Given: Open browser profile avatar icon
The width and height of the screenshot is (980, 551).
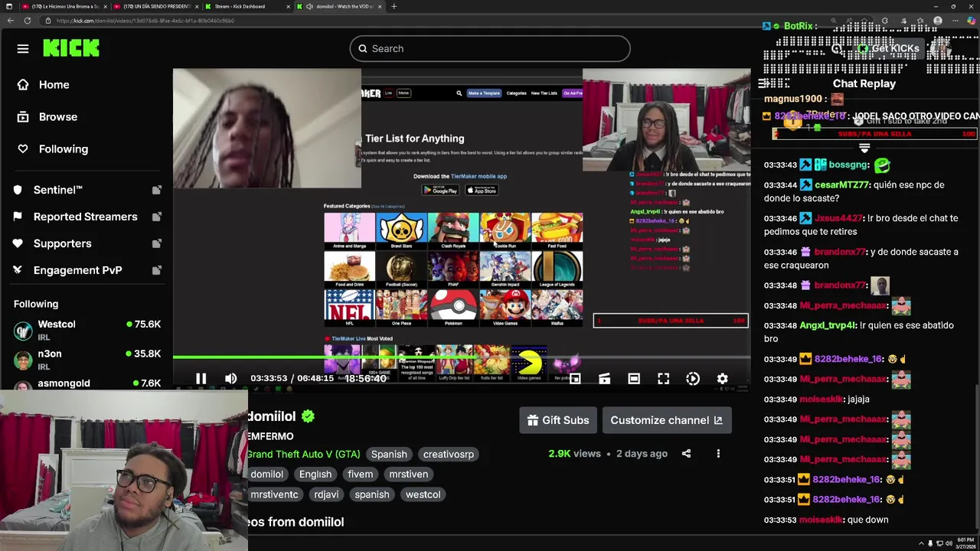Looking at the screenshot, I should (x=938, y=21).
